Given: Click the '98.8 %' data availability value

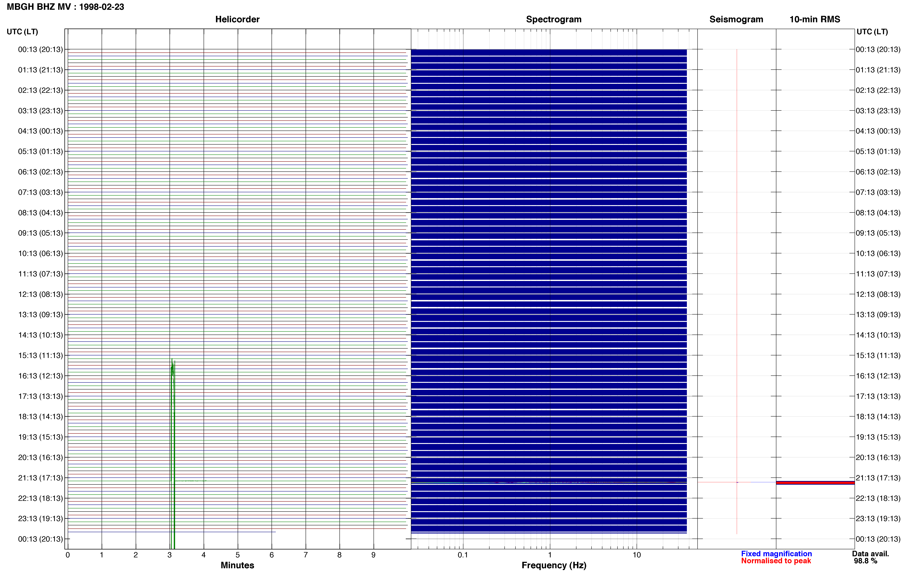Looking at the screenshot, I should (x=865, y=561).
